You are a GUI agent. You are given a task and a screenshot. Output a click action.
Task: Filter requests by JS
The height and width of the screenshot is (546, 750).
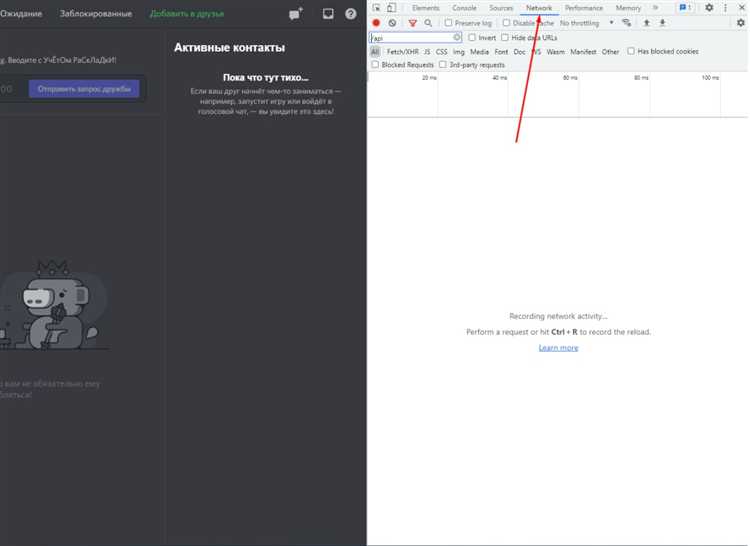[x=427, y=52]
